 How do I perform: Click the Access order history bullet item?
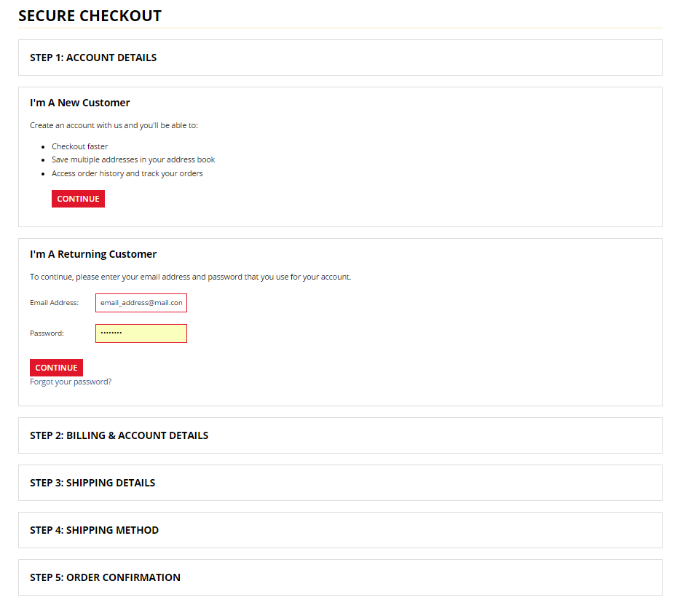[x=127, y=173]
